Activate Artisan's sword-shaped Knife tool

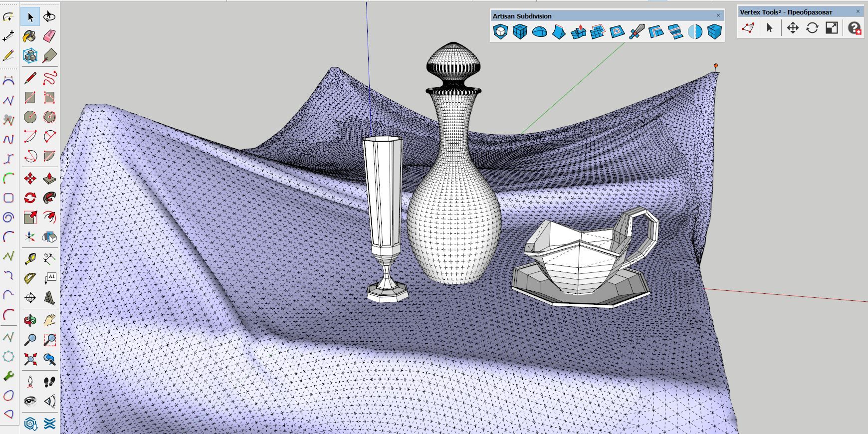click(637, 32)
